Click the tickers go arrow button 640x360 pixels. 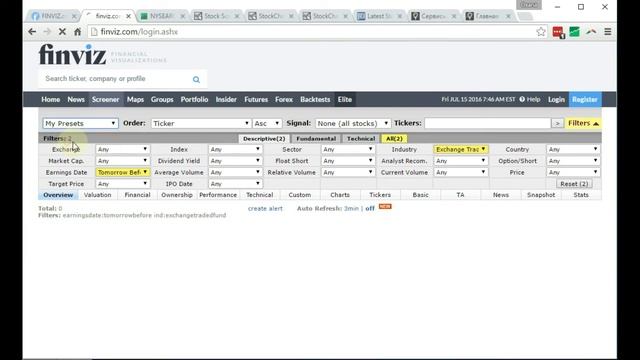point(557,123)
